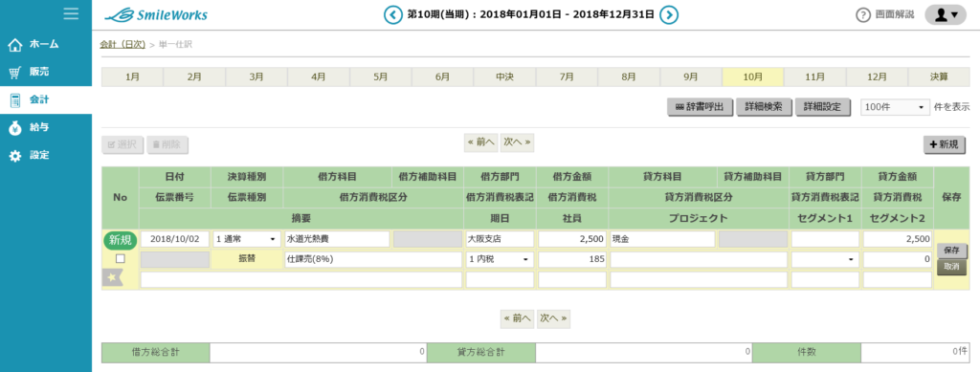Open Settings via the sidebar gear icon
This screenshot has width=980, height=372.
tap(15, 156)
